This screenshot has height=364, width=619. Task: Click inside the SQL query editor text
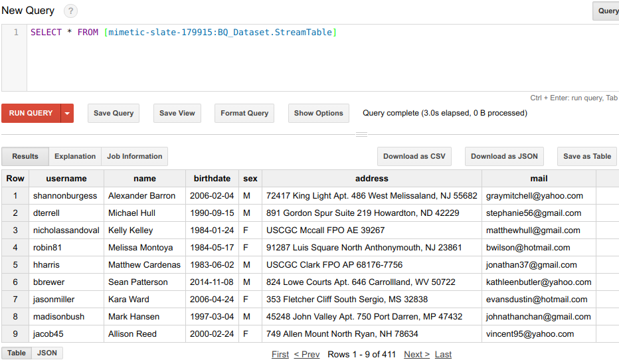[183, 33]
